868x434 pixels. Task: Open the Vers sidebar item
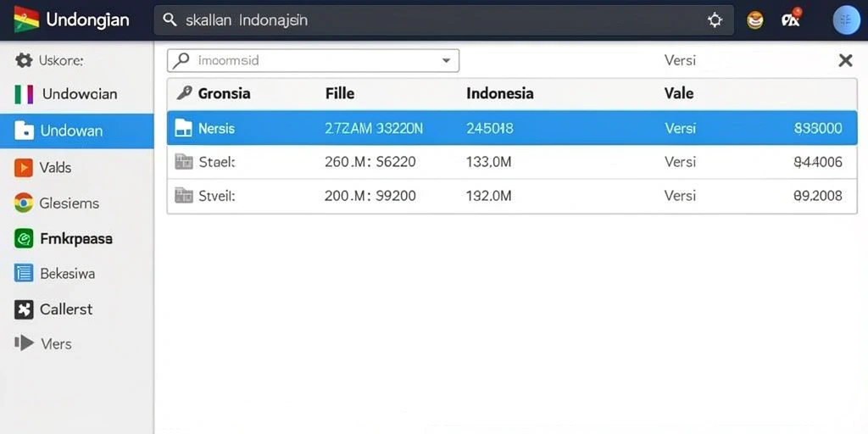tap(77, 344)
